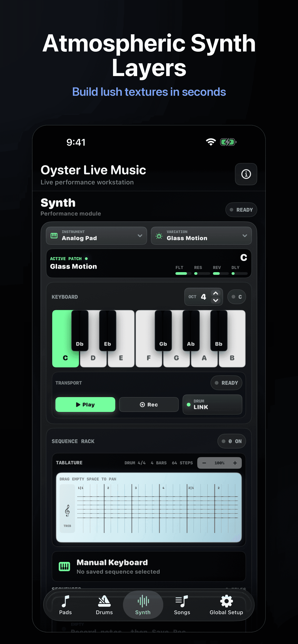Play the E white key

point(121,357)
